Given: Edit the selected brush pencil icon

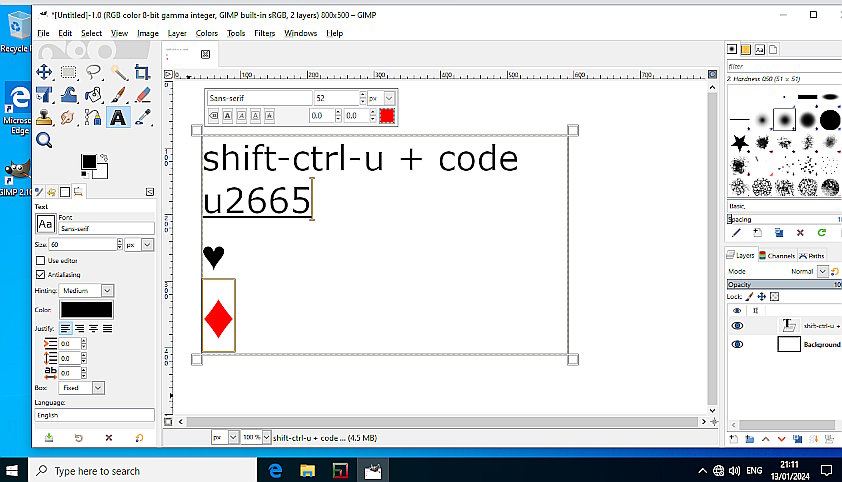Looking at the screenshot, I should (x=736, y=233).
